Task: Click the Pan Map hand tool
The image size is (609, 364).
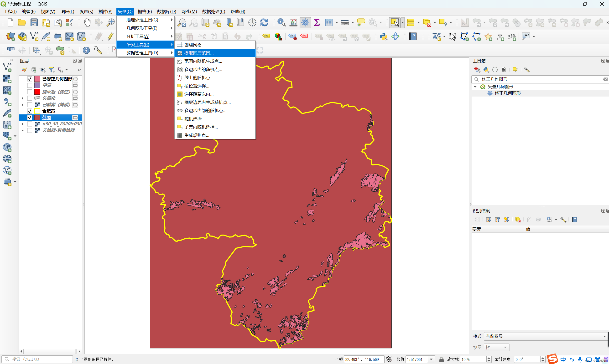Action: tap(87, 23)
